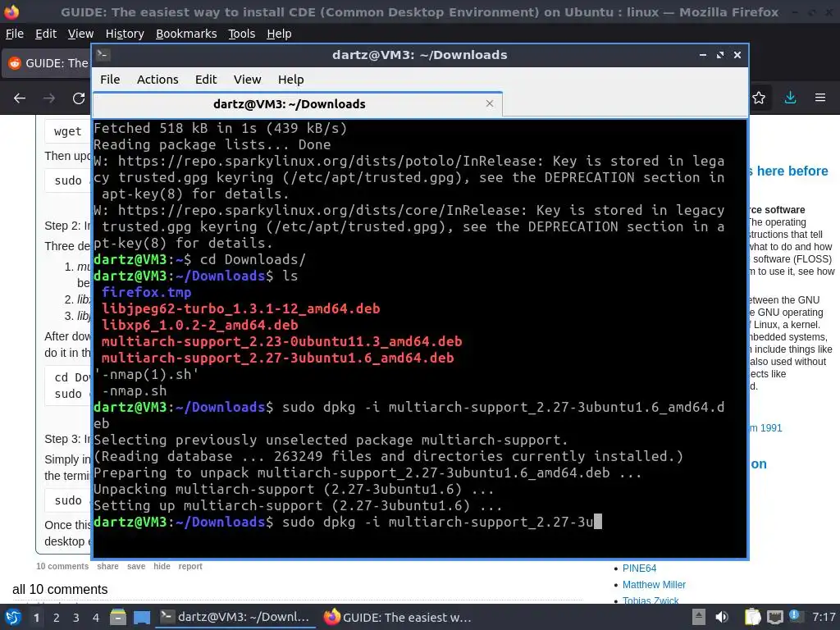This screenshot has height=630, width=840.
Task: Open the Lubuntu start menu
Action: 13,617
